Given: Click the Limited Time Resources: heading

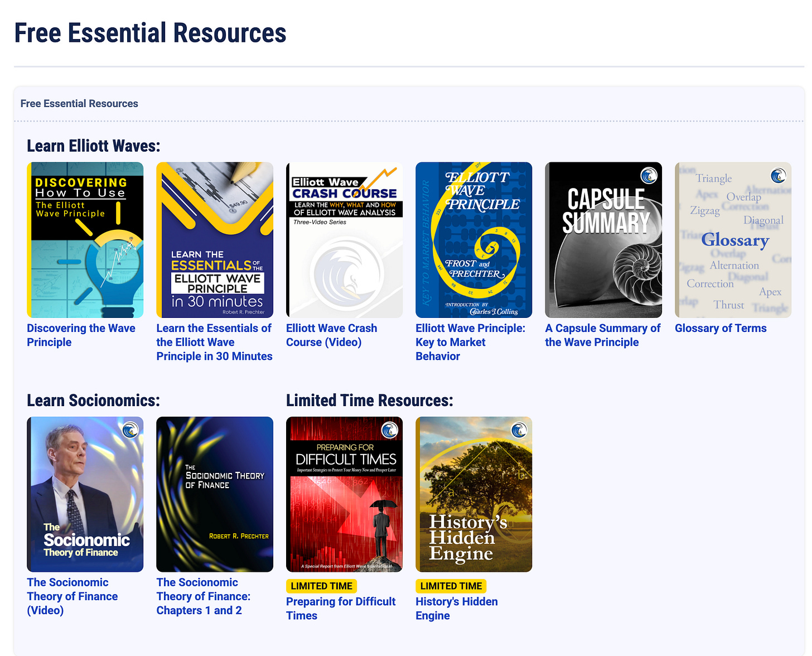Looking at the screenshot, I should pyautogui.click(x=370, y=401).
